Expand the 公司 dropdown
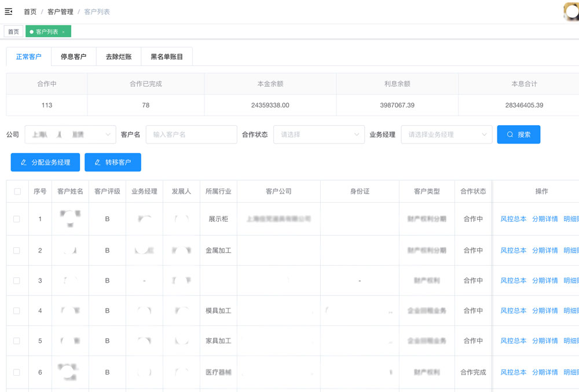 tap(69, 134)
